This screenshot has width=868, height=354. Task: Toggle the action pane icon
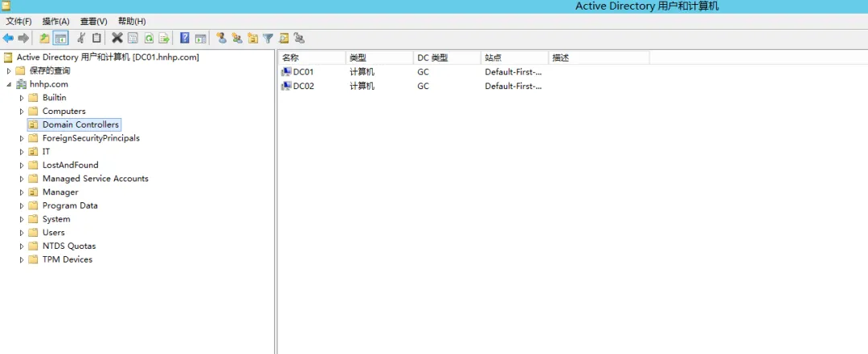pos(200,39)
